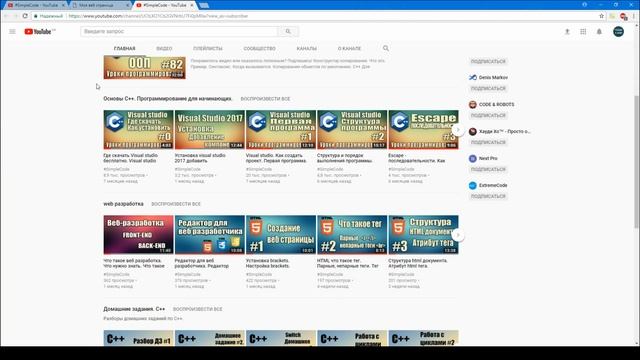640x360 pixels.
Task: Open Denis Markov channel avatar
Action: (x=473, y=78)
